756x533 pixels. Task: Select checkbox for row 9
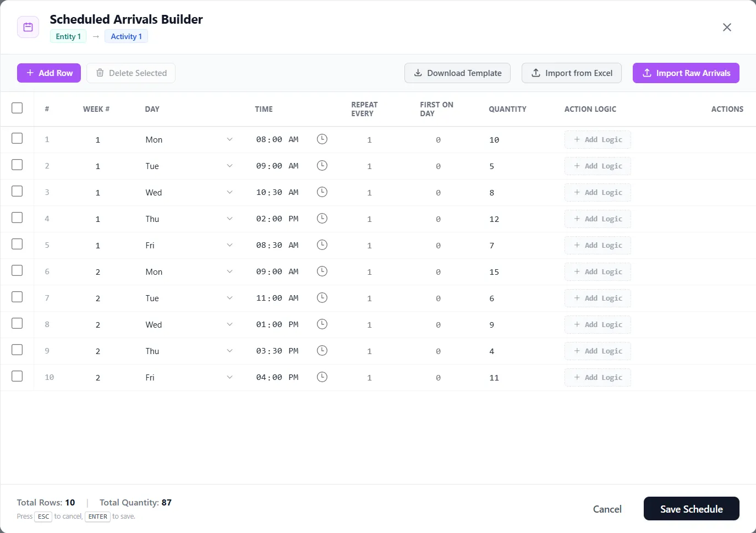(x=17, y=350)
